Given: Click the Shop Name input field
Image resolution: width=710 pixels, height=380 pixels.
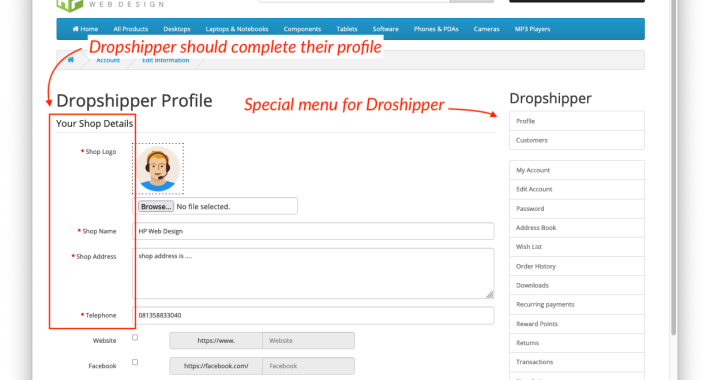Looking at the screenshot, I should 313,231.
